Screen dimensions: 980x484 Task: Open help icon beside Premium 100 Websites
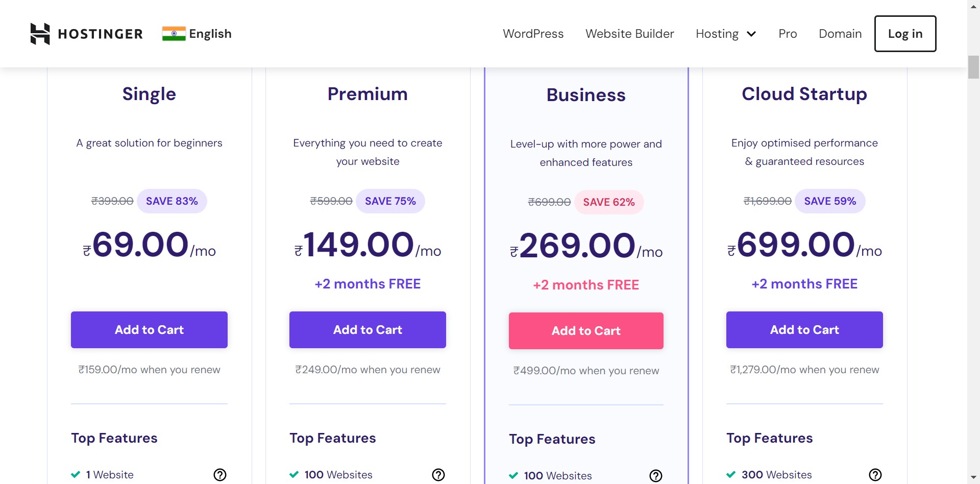pyautogui.click(x=438, y=475)
